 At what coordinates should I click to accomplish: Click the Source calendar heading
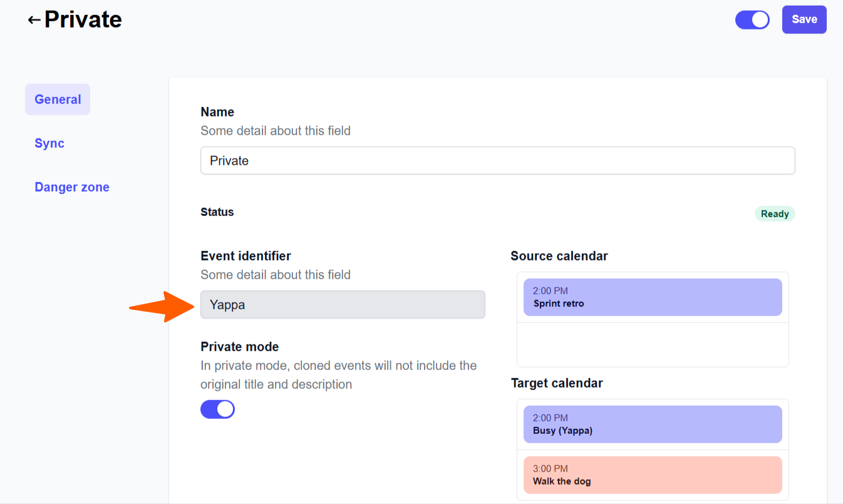point(559,256)
